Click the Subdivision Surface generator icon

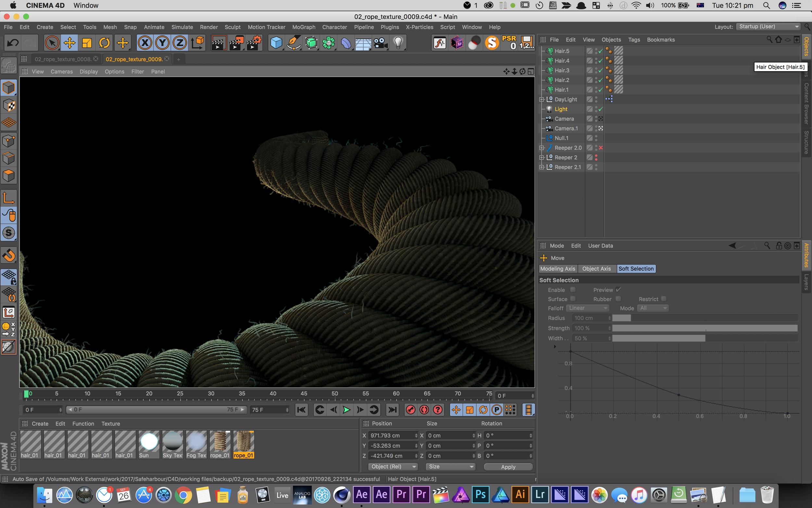[x=311, y=43]
